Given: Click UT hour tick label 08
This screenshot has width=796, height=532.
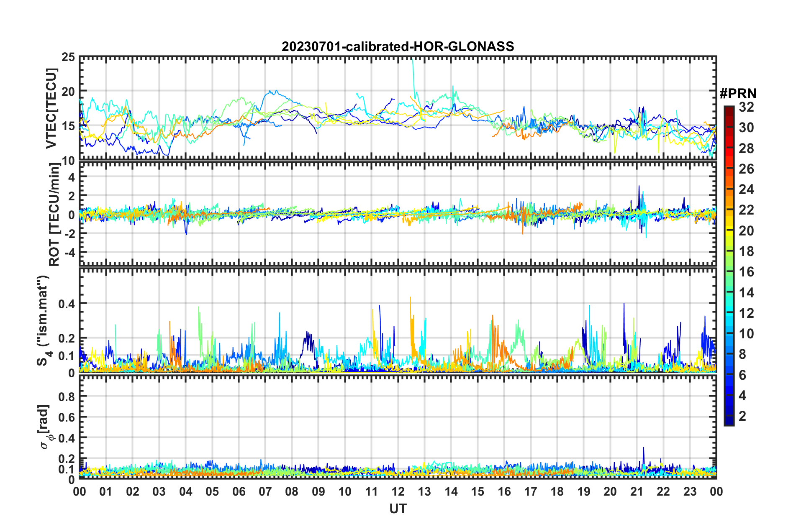Looking at the screenshot, I should 292,491.
